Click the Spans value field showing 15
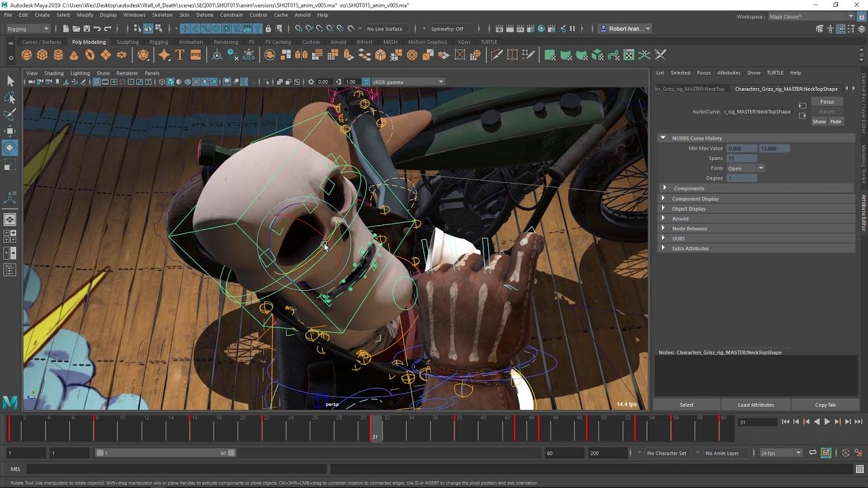868x488 pixels. pos(742,158)
